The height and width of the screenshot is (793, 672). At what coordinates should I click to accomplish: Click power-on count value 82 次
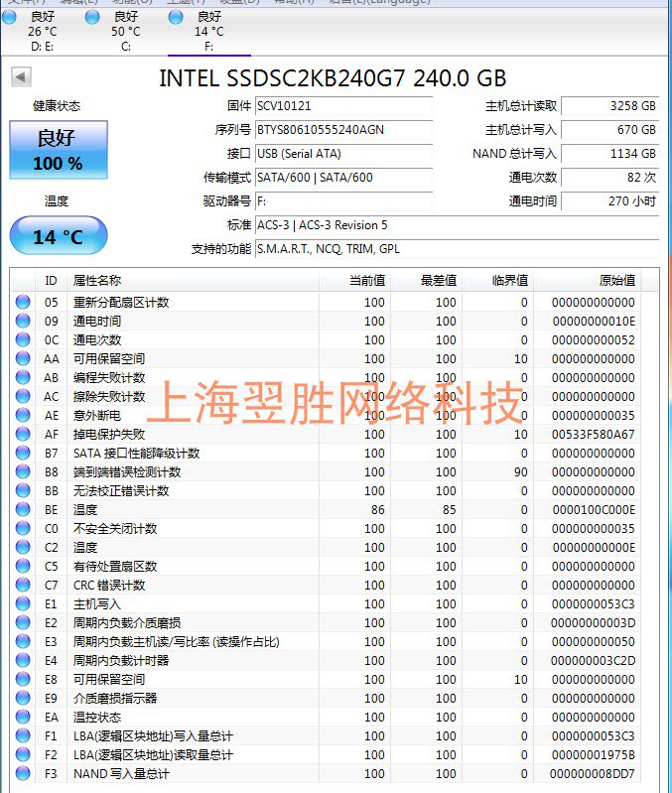click(610, 178)
